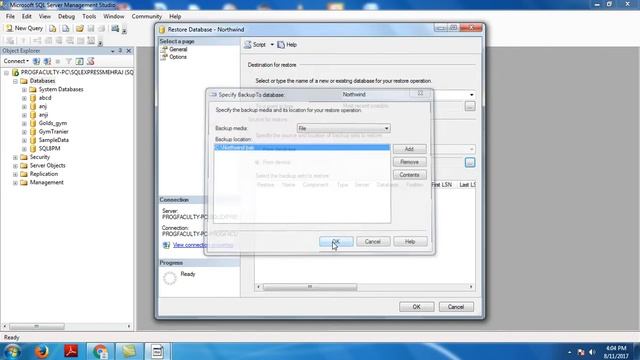Collapse the Databases tree node
The width and height of the screenshot is (640, 360).
click(x=15, y=81)
